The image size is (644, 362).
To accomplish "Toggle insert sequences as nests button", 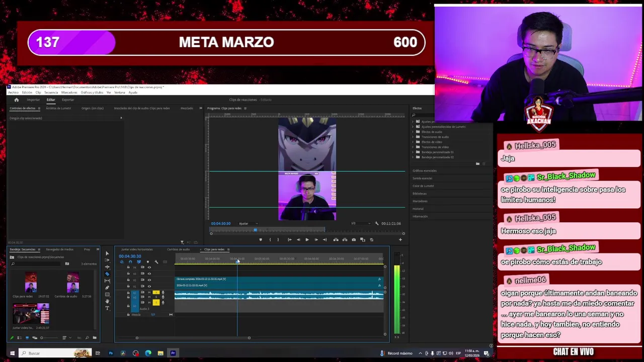I will pyautogui.click(x=122, y=262).
